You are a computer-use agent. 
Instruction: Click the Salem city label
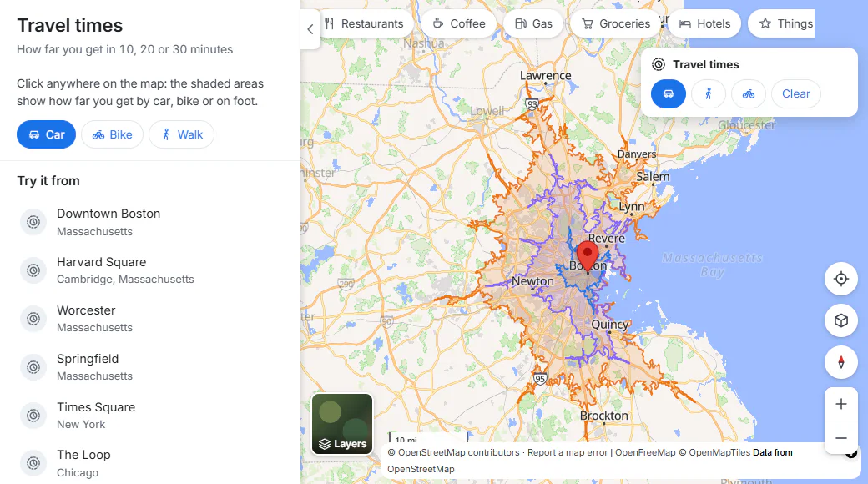coord(653,177)
